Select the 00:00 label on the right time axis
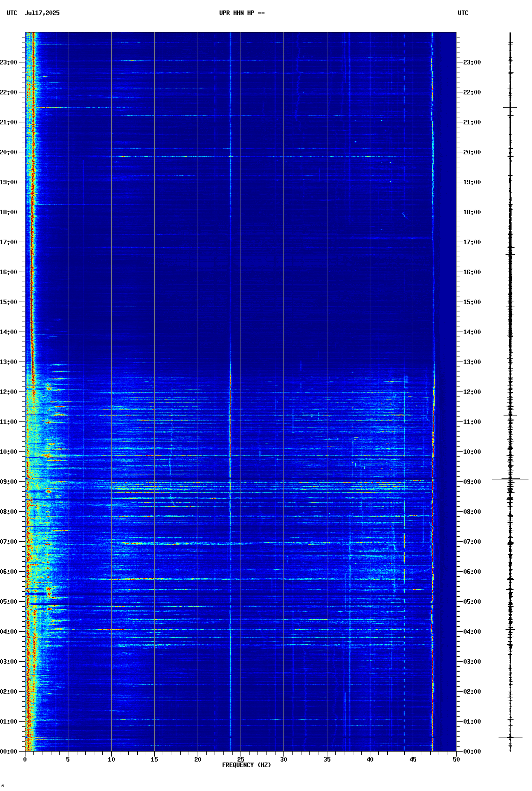The height and width of the screenshot is (791, 532). [472, 752]
